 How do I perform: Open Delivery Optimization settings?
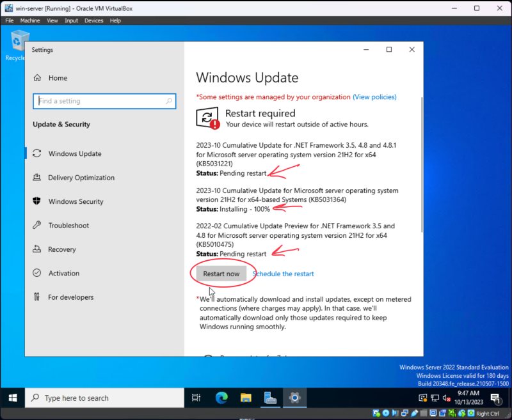click(x=82, y=177)
